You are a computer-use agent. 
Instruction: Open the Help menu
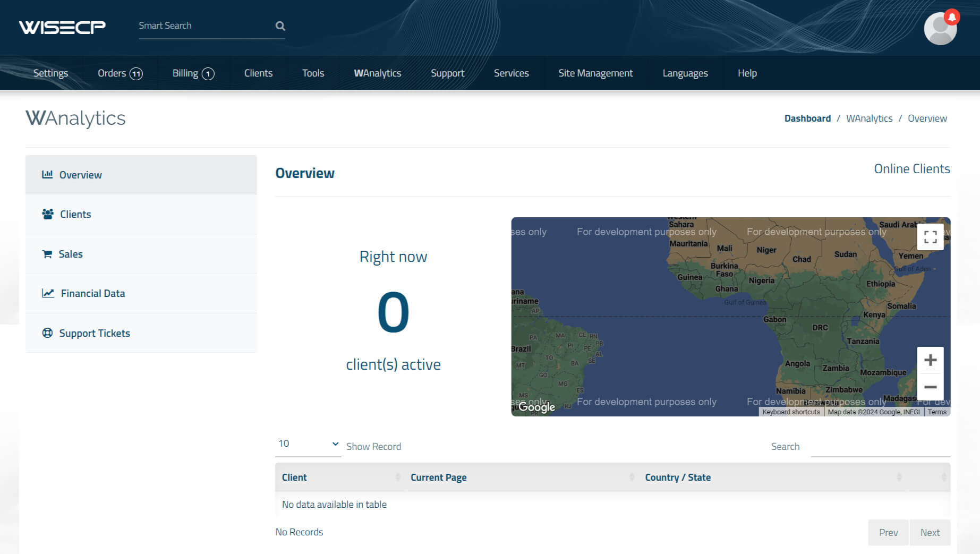pos(747,73)
